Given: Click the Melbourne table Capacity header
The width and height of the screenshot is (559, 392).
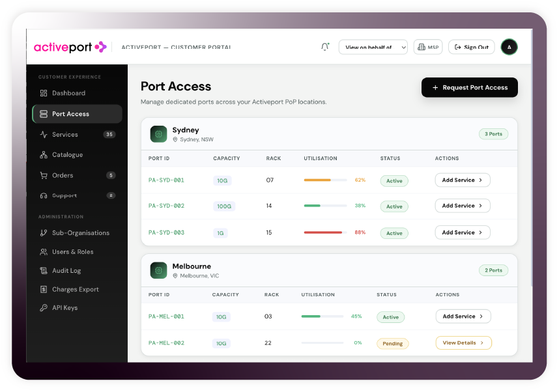Looking at the screenshot, I should (225, 295).
